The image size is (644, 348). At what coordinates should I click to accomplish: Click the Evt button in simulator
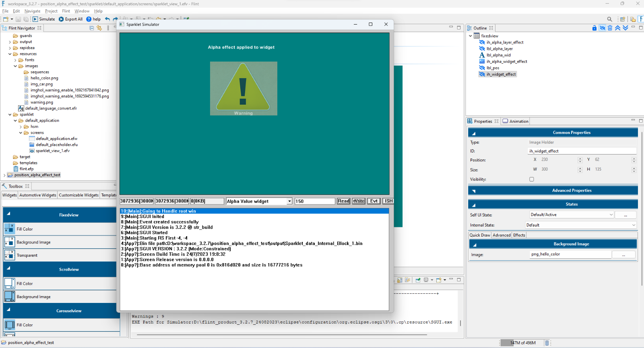coord(374,201)
